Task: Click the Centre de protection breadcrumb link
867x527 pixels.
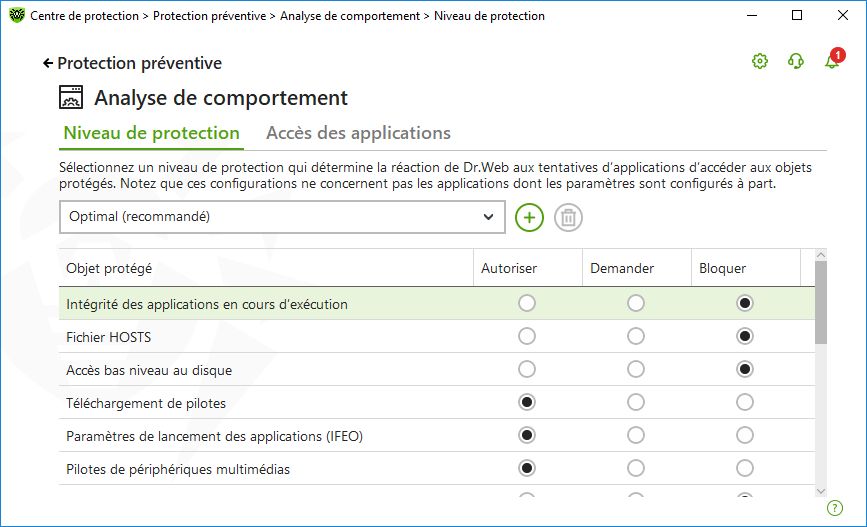Action: [85, 16]
